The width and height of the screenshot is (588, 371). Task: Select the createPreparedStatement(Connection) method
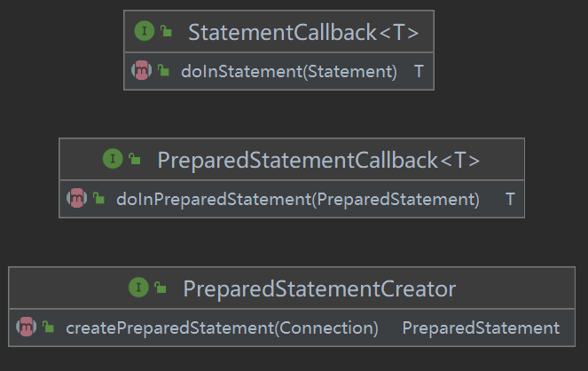click(223, 328)
